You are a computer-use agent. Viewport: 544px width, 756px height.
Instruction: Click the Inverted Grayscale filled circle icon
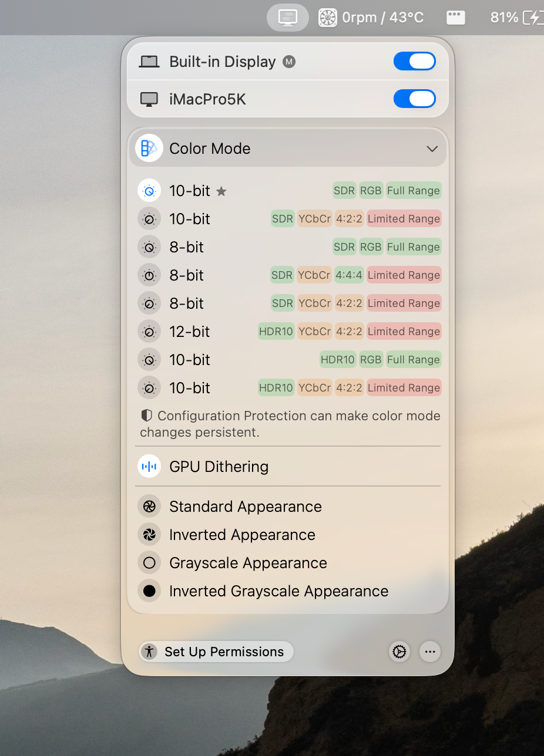coord(149,591)
